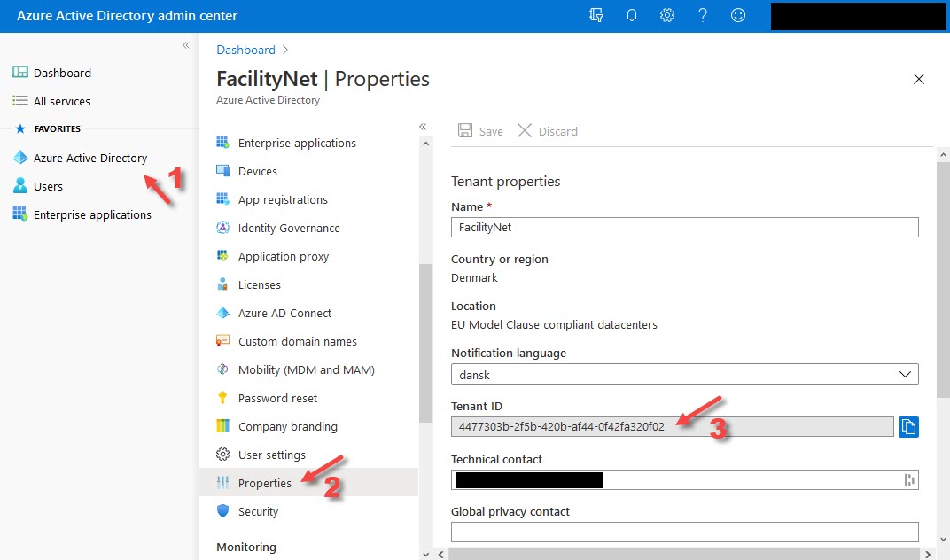Viewport: 950px width, 560px height.
Task: Click the Application proxy icon
Action: tap(223, 256)
